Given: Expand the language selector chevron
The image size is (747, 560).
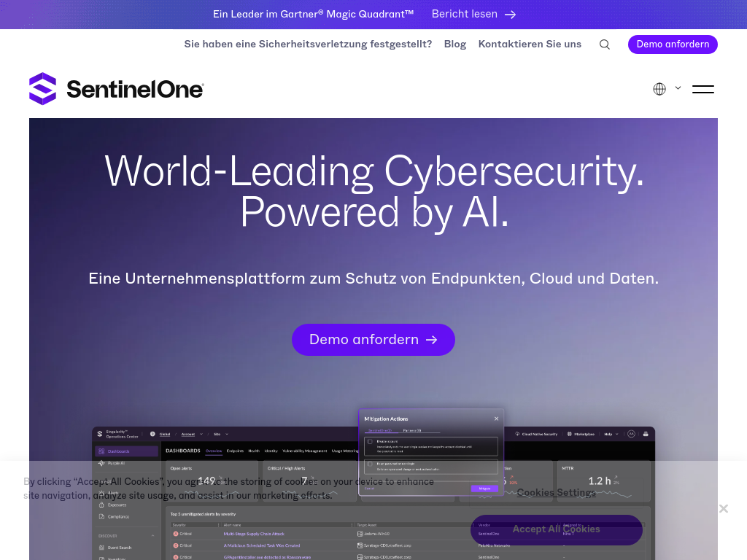Looking at the screenshot, I should tap(678, 88).
